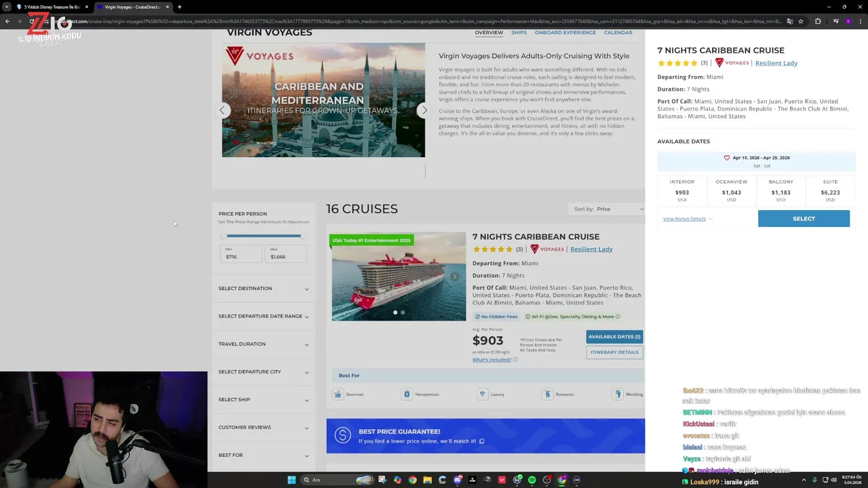Expand Customer Reviews filter
This screenshot has width=868, height=488.
click(263, 428)
